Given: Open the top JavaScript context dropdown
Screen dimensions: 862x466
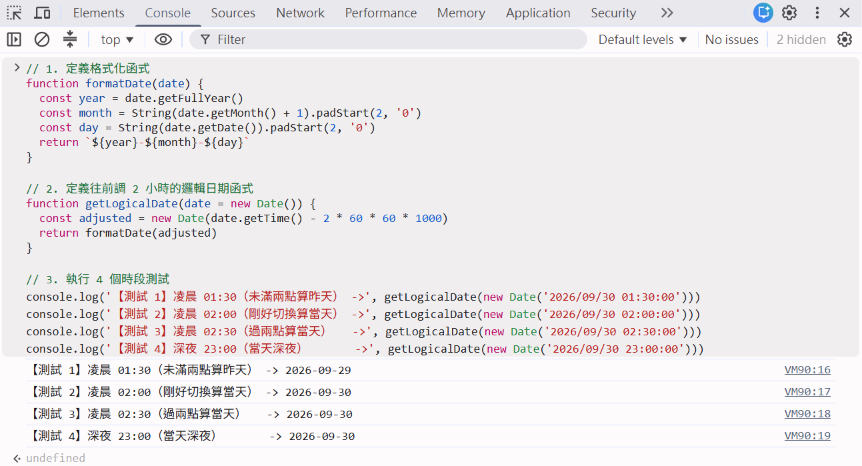Looking at the screenshot, I should point(117,40).
